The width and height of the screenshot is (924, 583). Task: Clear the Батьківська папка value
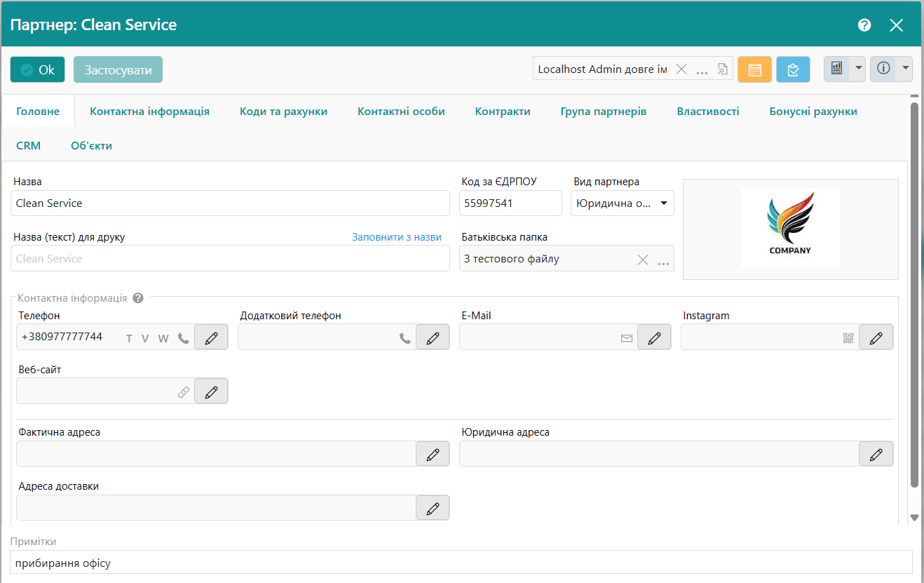tap(642, 259)
